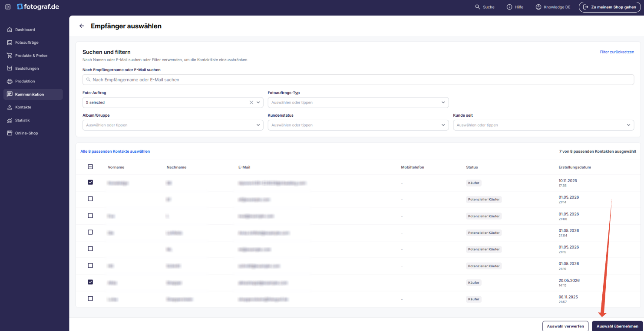Check the contact created 01.05.2026 21:15

click(x=90, y=249)
